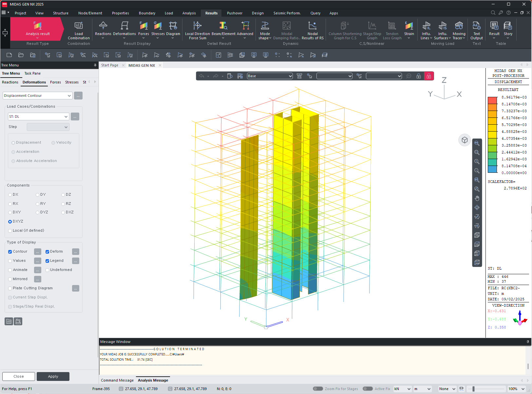Open the Reactions result display tool
Image resolution: width=532 pixels, height=394 pixels.
[103, 29]
